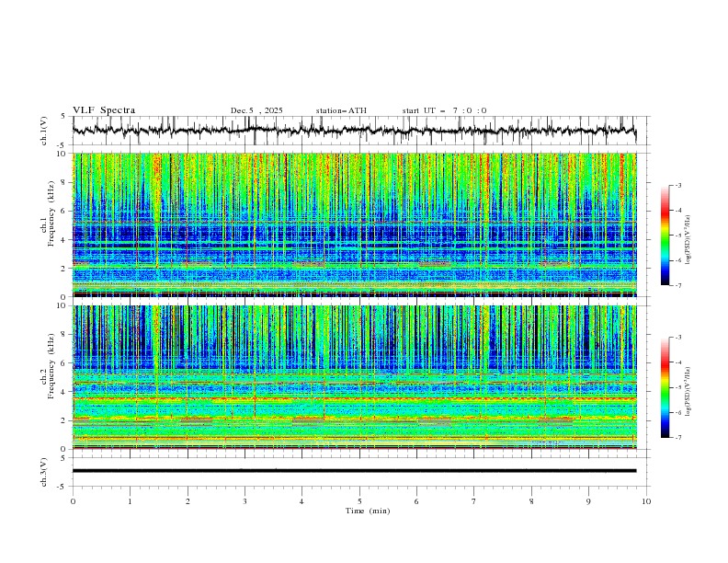The height and width of the screenshot is (563, 728).
Task: Click the ch.2 colorbar "-7" tick label
Action: pos(678,438)
